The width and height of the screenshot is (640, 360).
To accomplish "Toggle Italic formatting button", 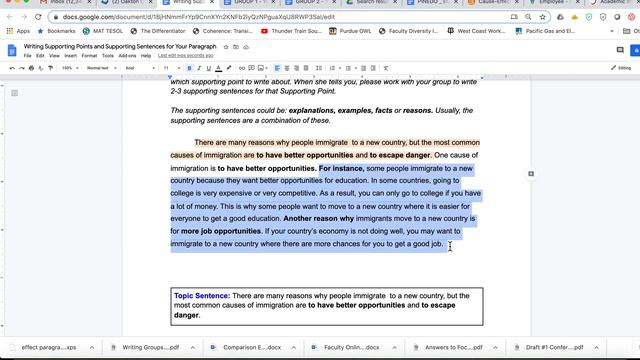I will tap(199, 68).
